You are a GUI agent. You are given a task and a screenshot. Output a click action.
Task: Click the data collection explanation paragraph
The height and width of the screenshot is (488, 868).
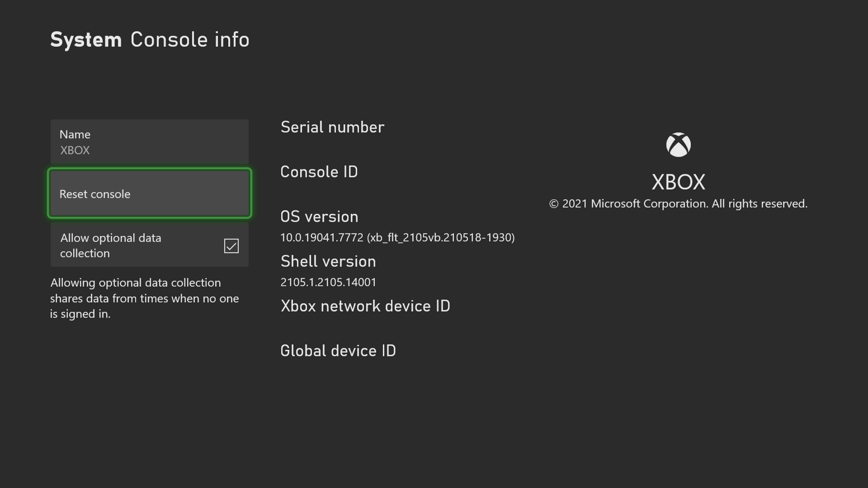pos(144,298)
